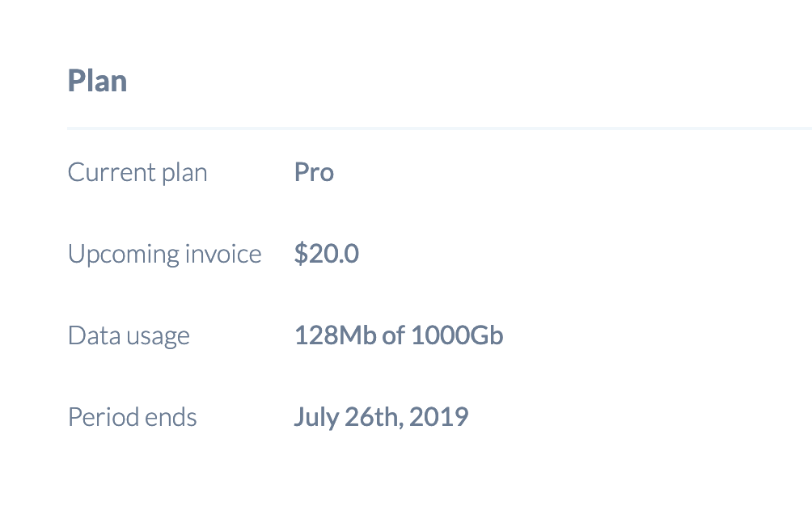Select the Period ends label
812x514 pixels.
pyautogui.click(x=132, y=417)
